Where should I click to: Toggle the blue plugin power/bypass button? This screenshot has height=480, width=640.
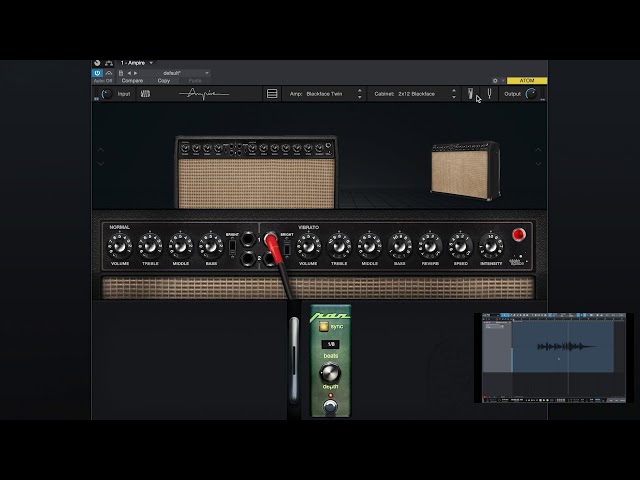click(x=97, y=73)
